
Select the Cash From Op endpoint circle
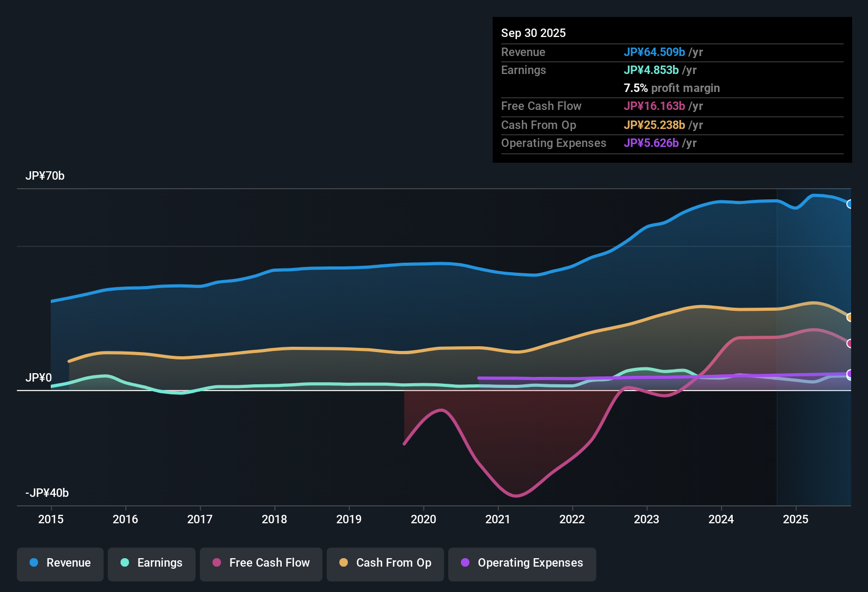(850, 317)
